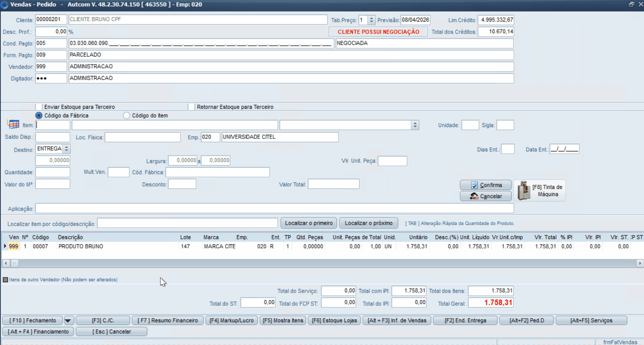Select the row pointer arrow of first item
644x345 pixels.
(5, 246)
